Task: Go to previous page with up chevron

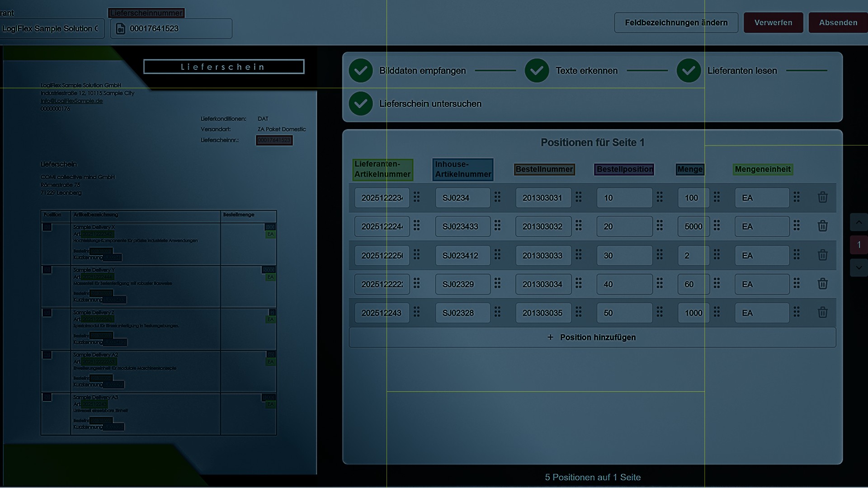Action: click(859, 222)
